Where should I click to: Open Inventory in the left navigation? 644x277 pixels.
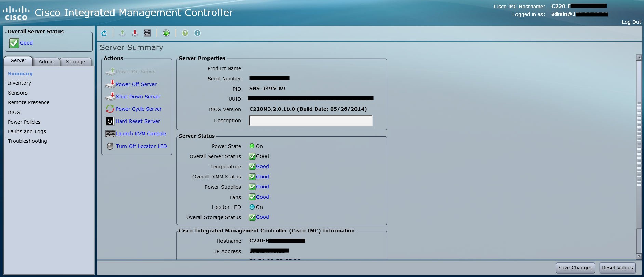point(19,83)
